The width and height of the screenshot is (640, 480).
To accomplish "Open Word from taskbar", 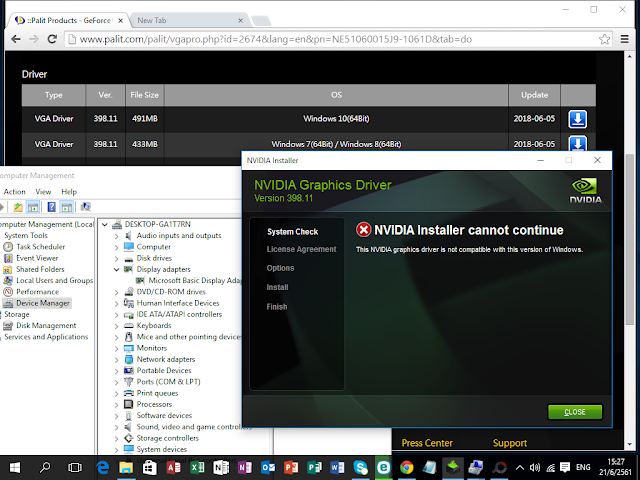I will 338,468.
